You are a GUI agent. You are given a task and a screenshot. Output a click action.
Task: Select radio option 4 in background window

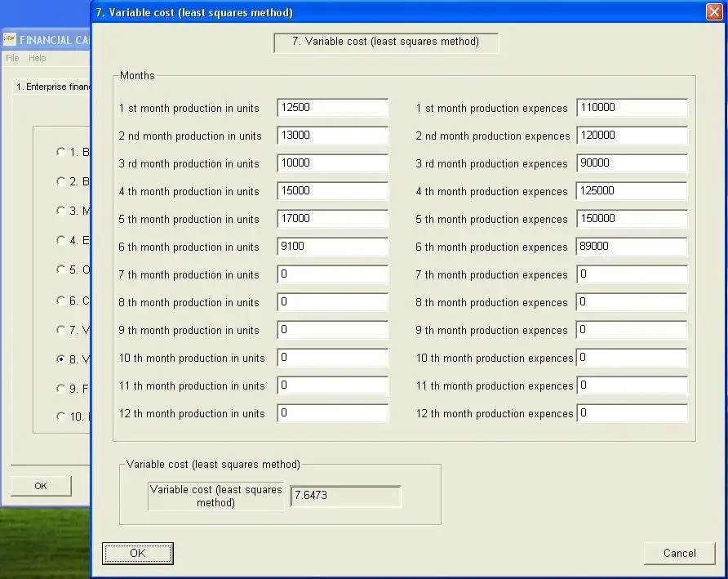pos(60,240)
